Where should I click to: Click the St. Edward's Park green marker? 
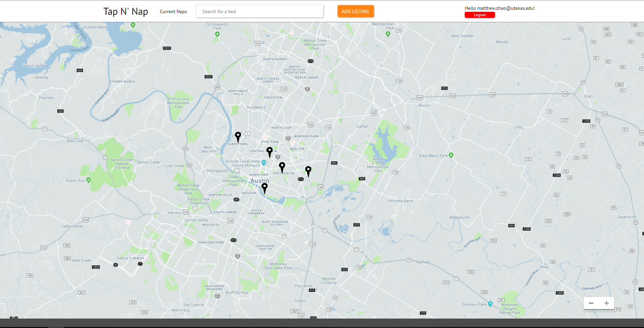click(217, 34)
